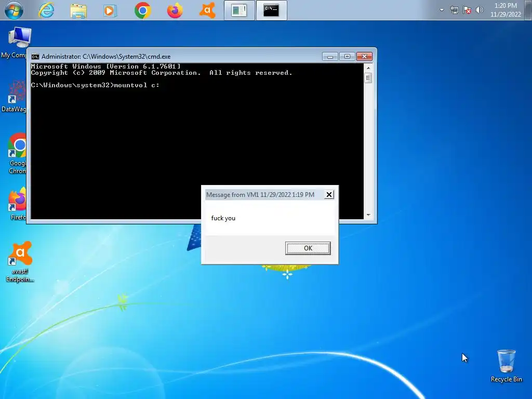
Task: Launch Firefox from the taskbar
Action: click(x=175, y=10)
